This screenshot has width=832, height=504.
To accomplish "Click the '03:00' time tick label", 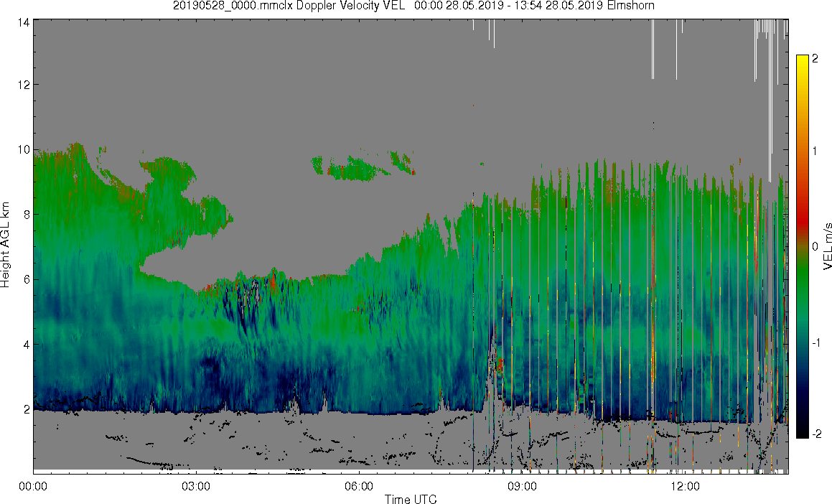I will [196, 486].
